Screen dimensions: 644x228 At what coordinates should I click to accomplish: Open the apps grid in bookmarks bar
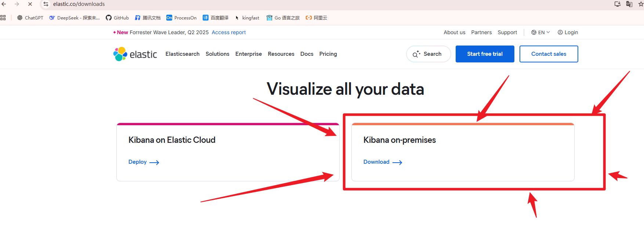coord(3,18)
